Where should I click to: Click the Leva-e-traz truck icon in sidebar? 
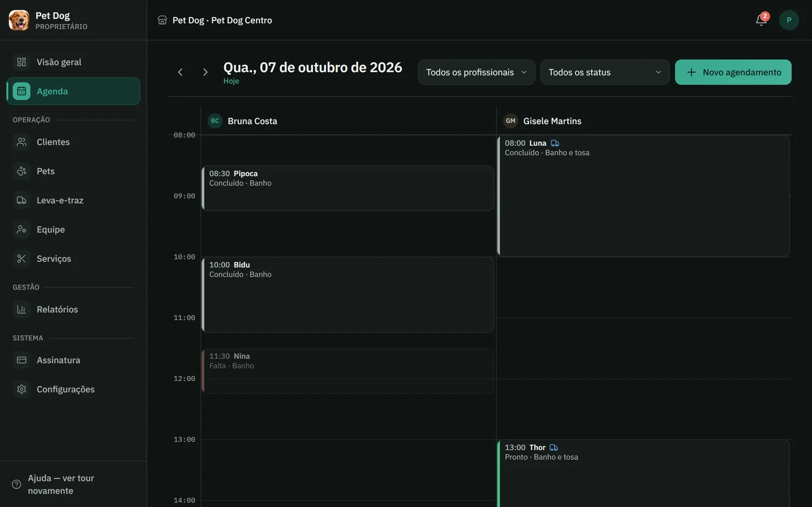22,200
